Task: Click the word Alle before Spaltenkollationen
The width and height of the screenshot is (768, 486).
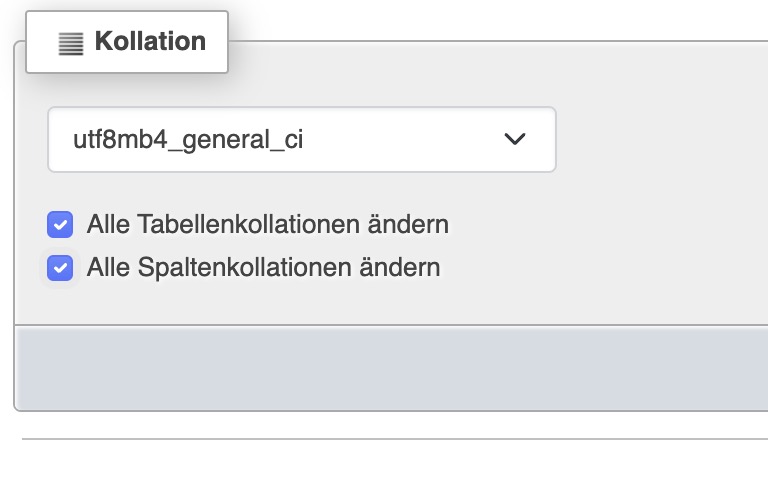Action: tap(108, 267)
